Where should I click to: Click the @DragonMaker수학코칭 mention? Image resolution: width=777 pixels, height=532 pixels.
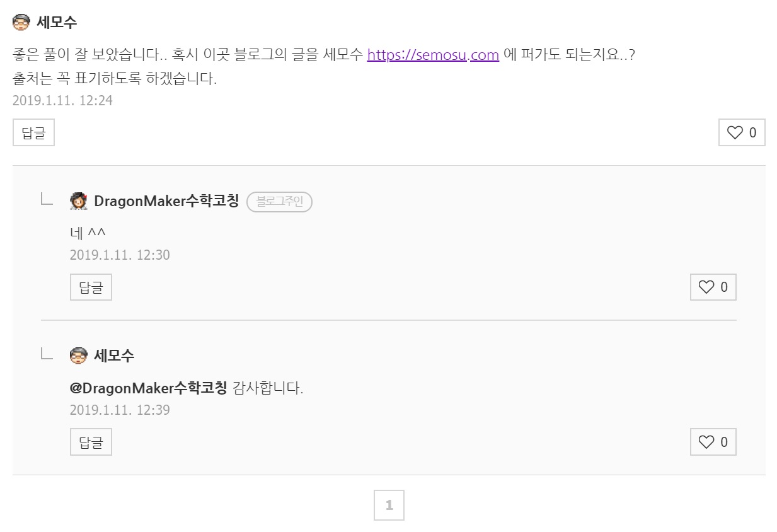(148, 388)
